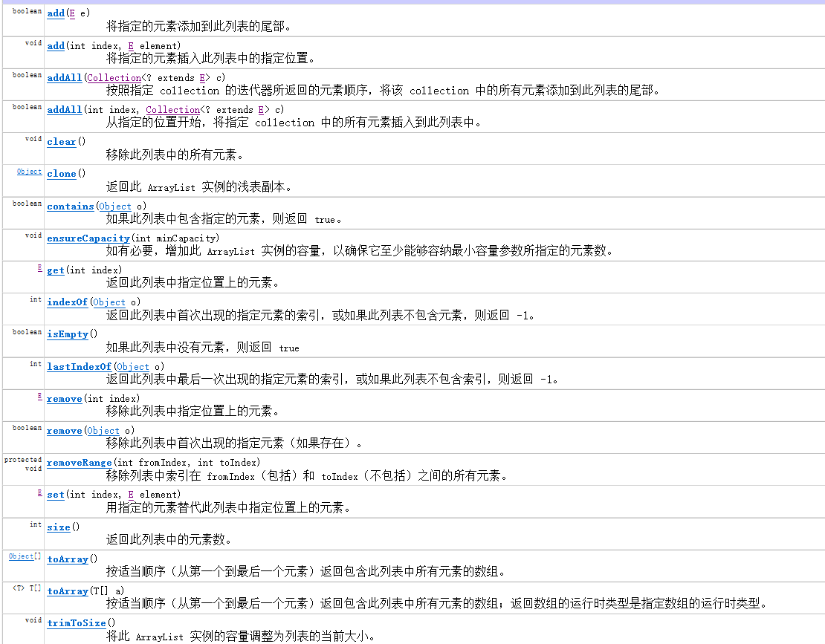
Task: Click E return type link for set
Action: 39,492
